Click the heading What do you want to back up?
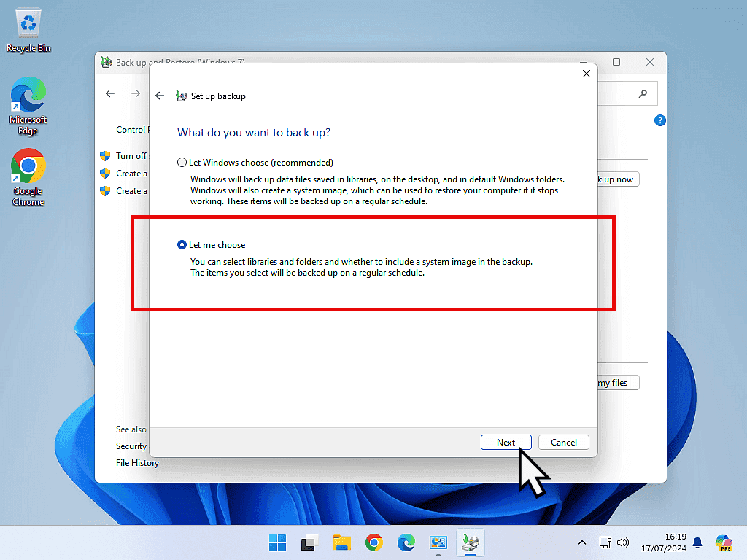The height and width of the screenshot is (560, 747). (x=254, y=133)
